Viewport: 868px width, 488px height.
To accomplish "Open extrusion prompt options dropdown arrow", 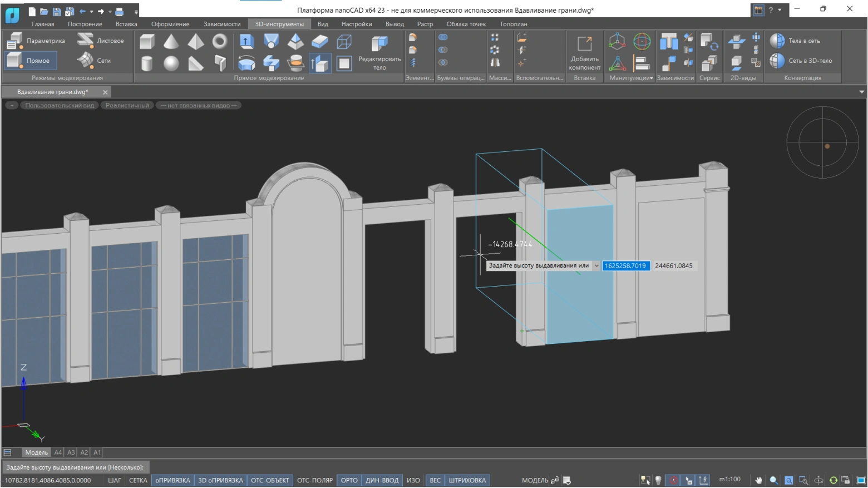I will (x=596, y=266).
